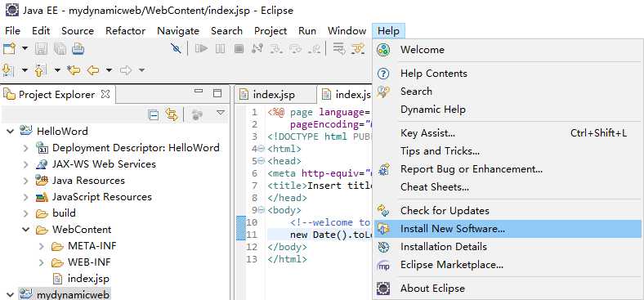Click the Step Over icon

(x=295, y=49)
